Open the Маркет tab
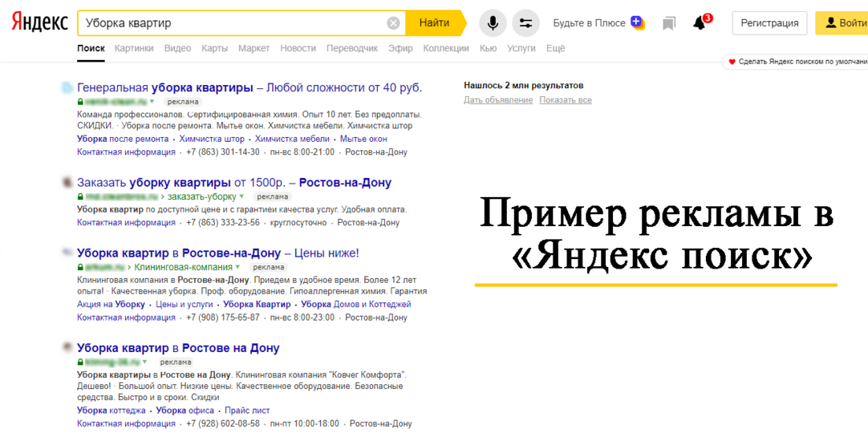868x441 pixels. 254,48
